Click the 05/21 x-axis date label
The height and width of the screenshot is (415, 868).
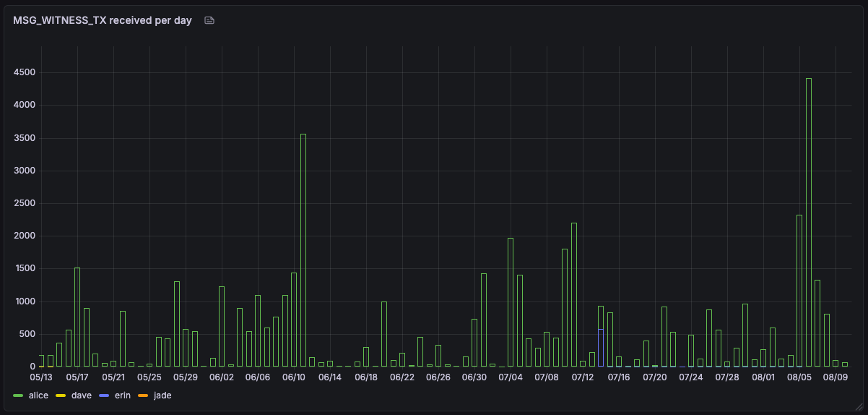click(x=113, y=377)
